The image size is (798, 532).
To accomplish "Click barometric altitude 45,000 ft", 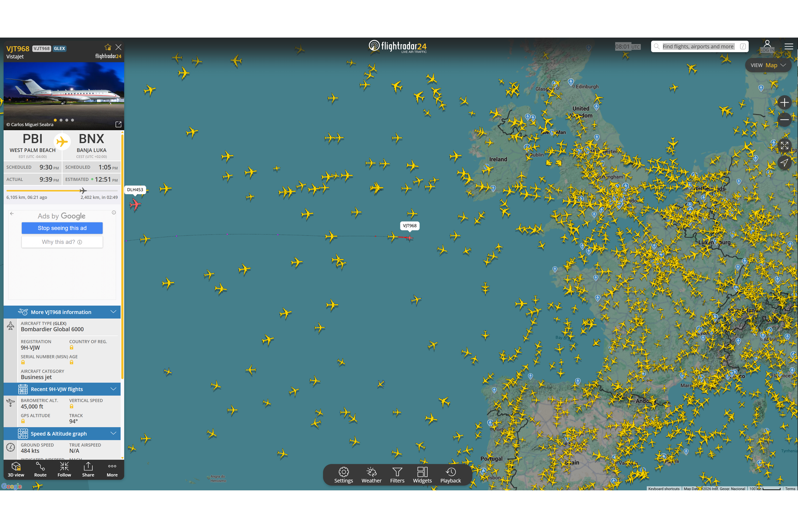I will pyautogui.click(x=32, y=406).
